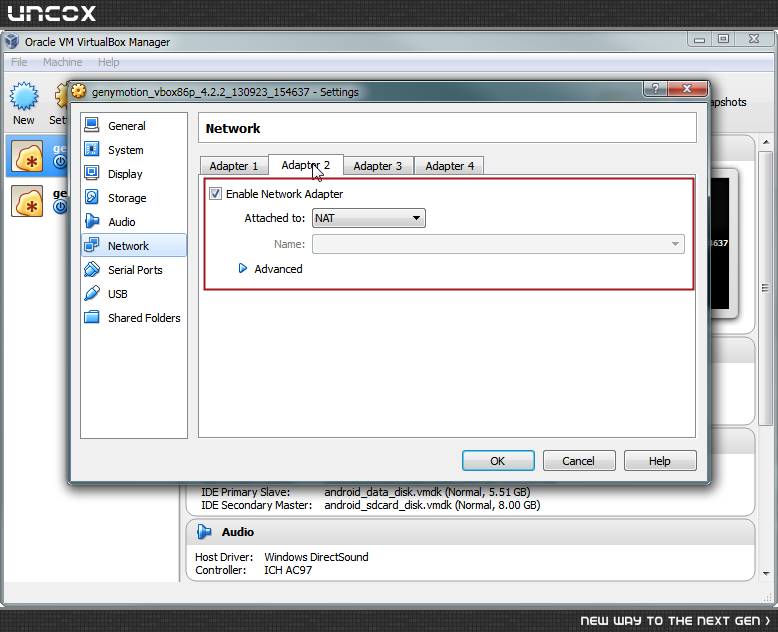The image size is (778, 632).
Task: Click the System chip icon
Action: [91, 149]
